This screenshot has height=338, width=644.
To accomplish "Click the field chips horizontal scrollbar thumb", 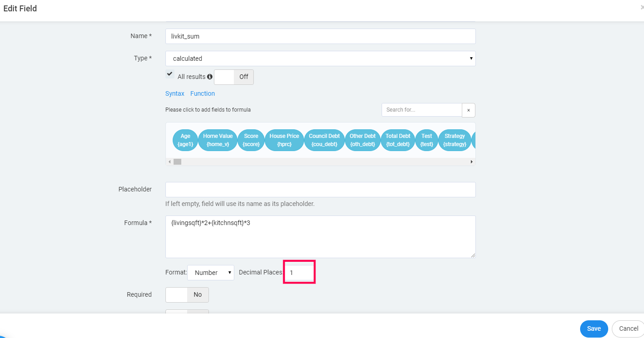I will (x=177, y=162).
